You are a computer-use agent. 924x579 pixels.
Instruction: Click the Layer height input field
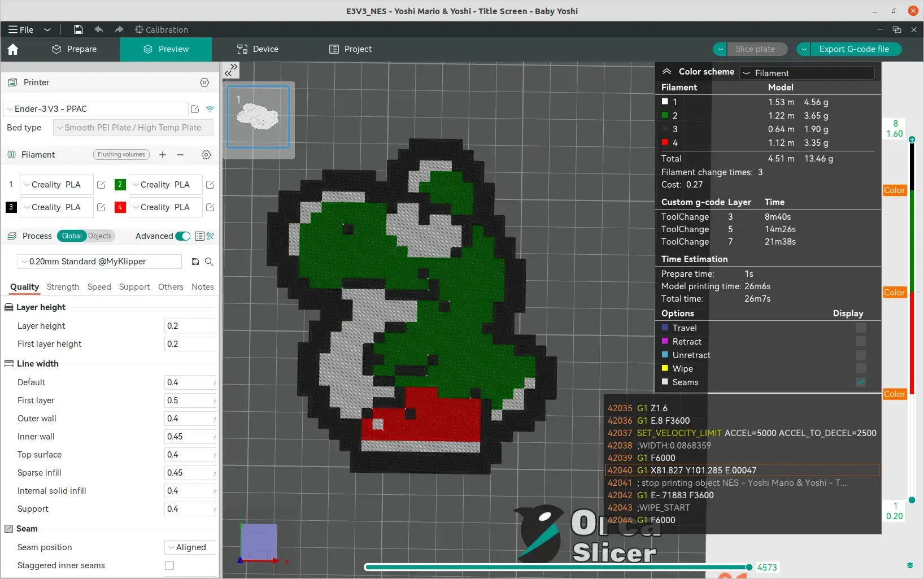point(190,326)
